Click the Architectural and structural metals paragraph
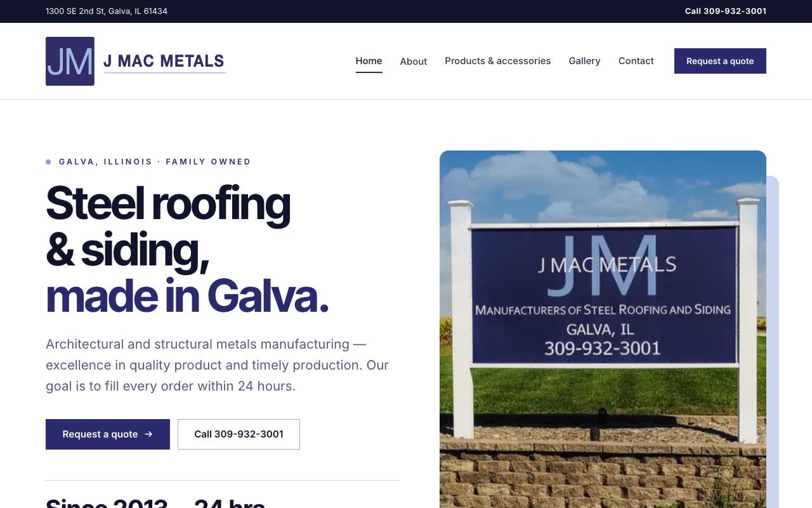Viewport: 812px width, 508px height. click(x=218, y=365)
